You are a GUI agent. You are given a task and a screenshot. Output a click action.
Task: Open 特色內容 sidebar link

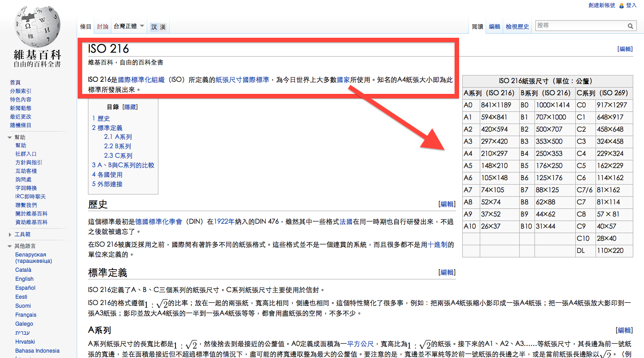click(21, 100)
